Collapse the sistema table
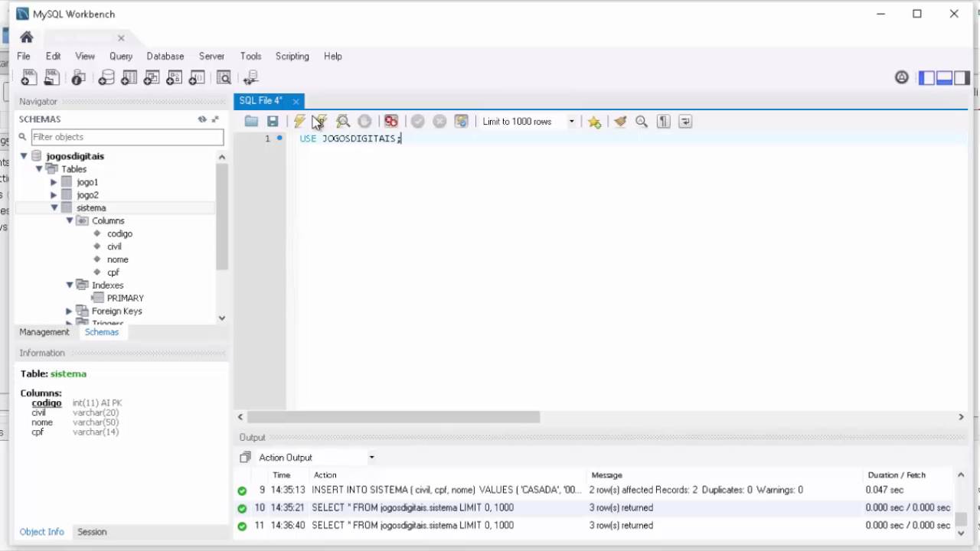980x551 pixels. pyautogui.click(x=54, y=208)
